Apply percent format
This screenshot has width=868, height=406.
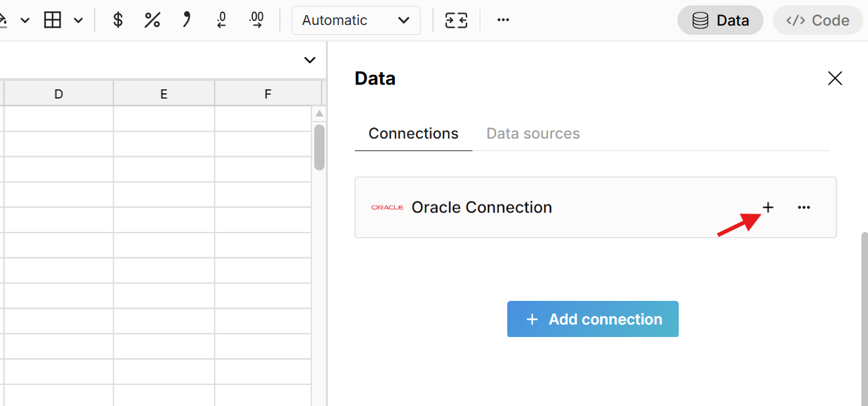click(152, 20)
